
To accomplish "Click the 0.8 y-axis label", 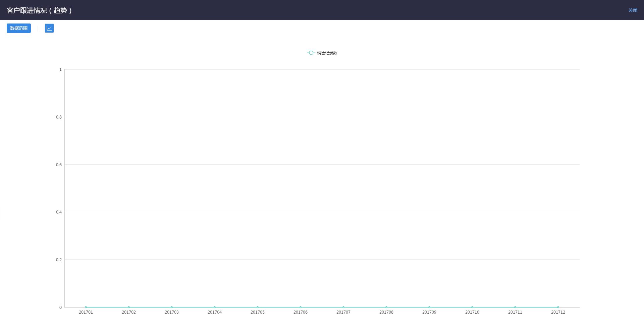I will coord(59,117).
